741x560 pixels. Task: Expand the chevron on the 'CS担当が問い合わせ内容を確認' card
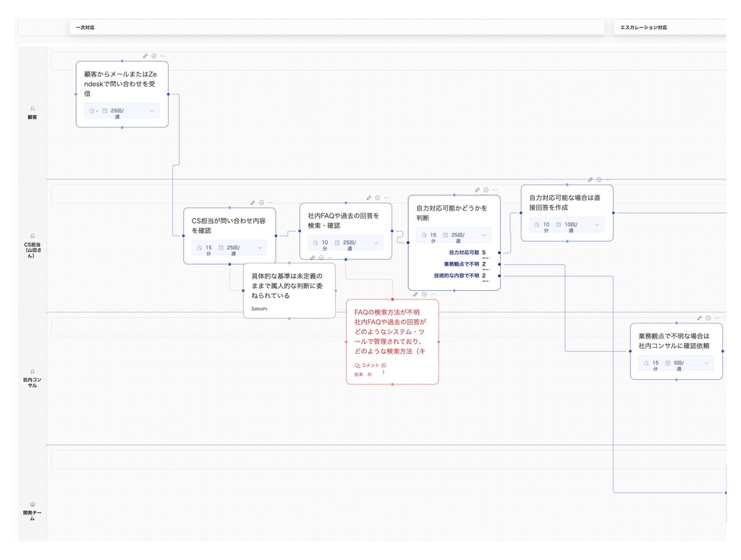point(260,247)
